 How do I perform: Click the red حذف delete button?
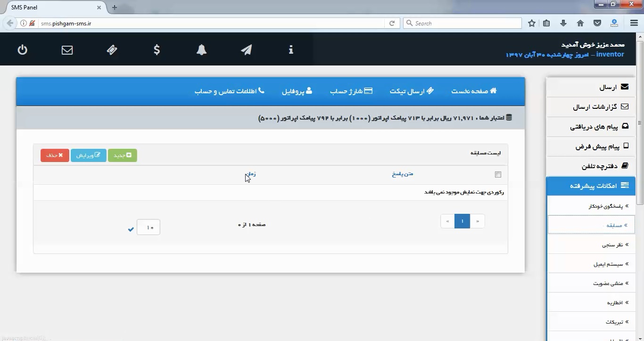coord(55,155)
